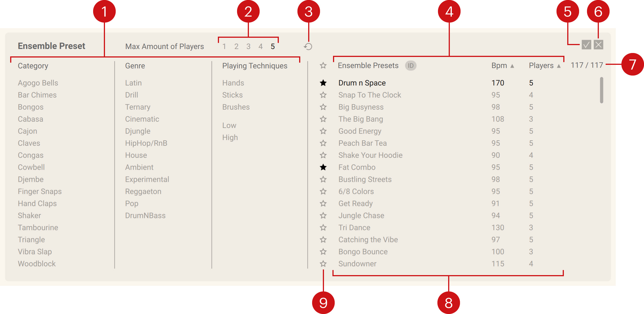Set max amount of players to 3
This screenshot has height=314, width=644.
pos(248,47)
